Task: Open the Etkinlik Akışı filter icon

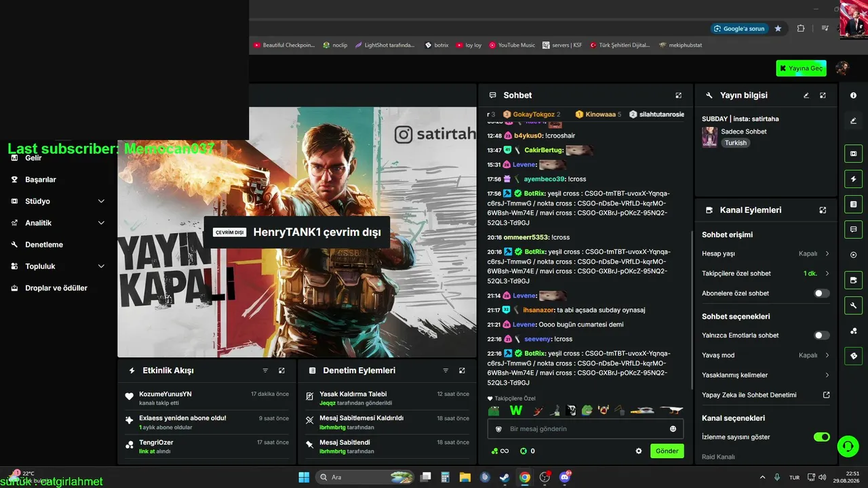Action: tap(265, 371)
